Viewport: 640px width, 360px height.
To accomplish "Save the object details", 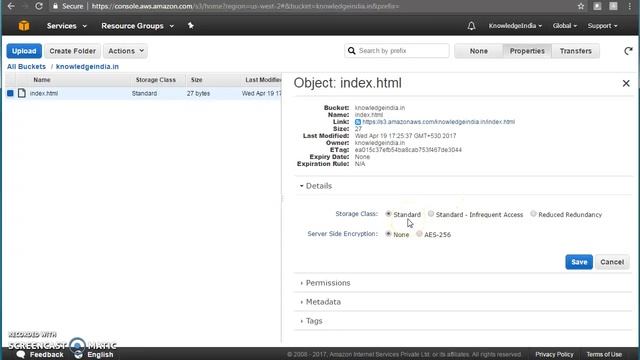I will tap(579, 262).
